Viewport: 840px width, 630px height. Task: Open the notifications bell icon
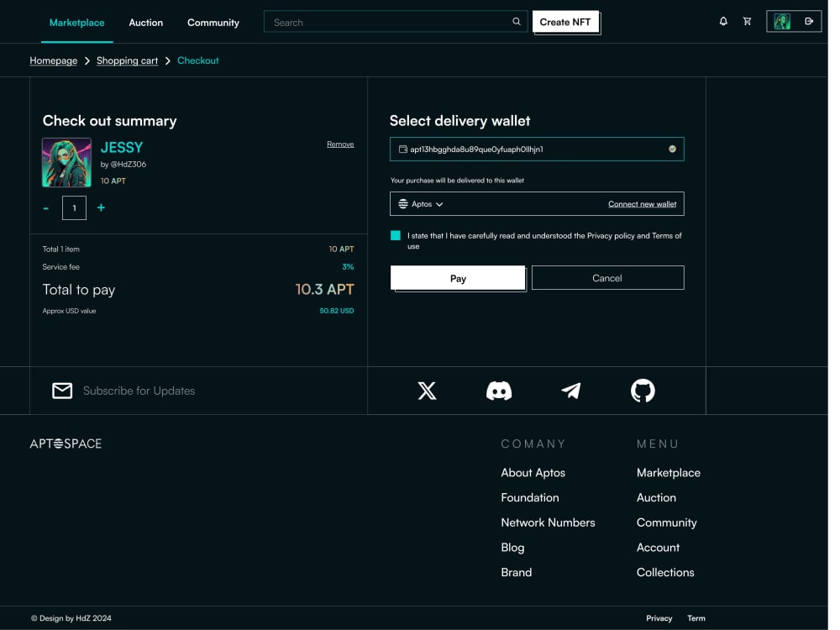click(723, 22)
